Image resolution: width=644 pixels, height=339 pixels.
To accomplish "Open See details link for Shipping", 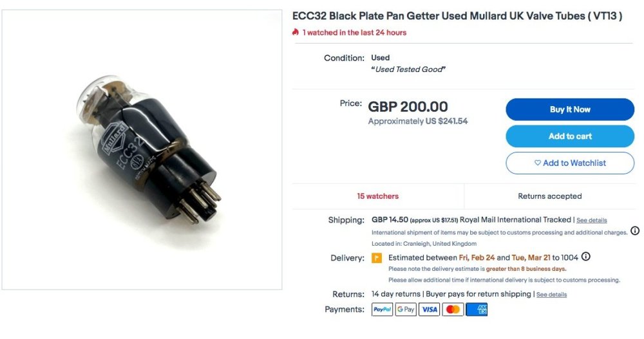I will [x=591, y=220].
